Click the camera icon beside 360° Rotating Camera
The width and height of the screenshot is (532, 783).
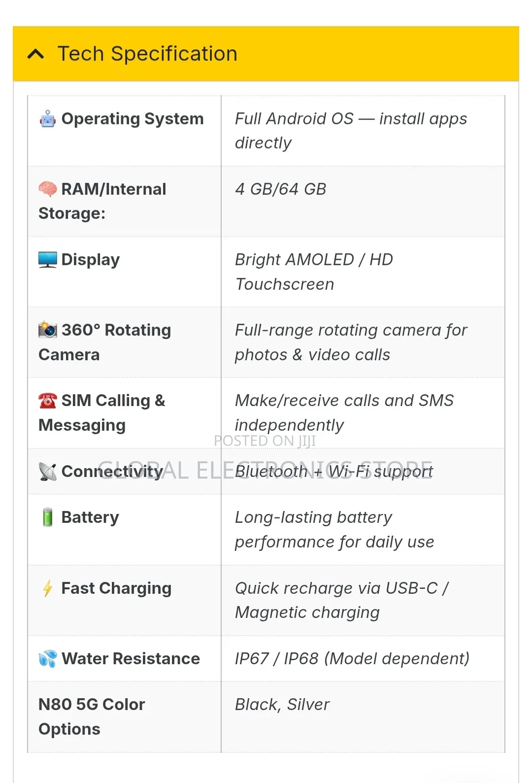(48, 330)
